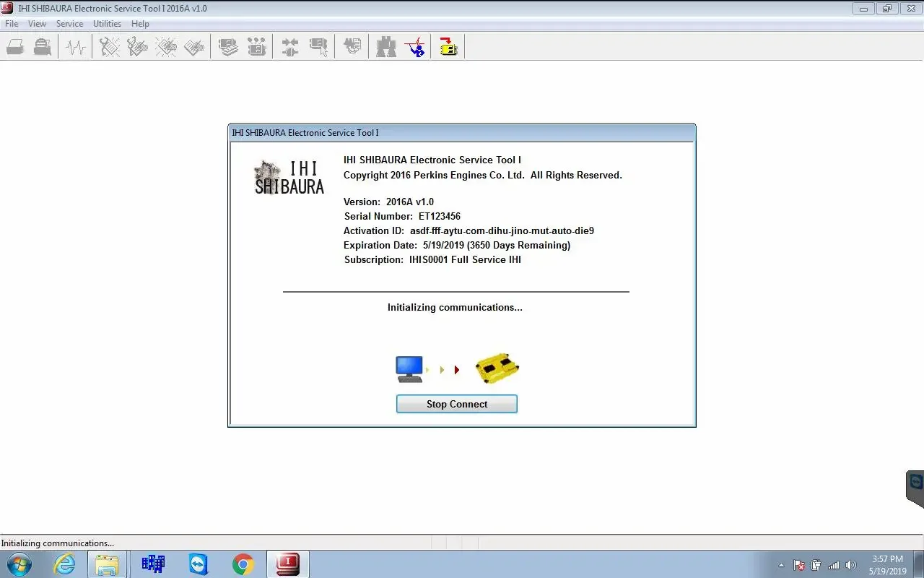This screenshot has height=578, width=924.
Task: Click the blue buildings taskbar icon
Action: click(153, 564)
